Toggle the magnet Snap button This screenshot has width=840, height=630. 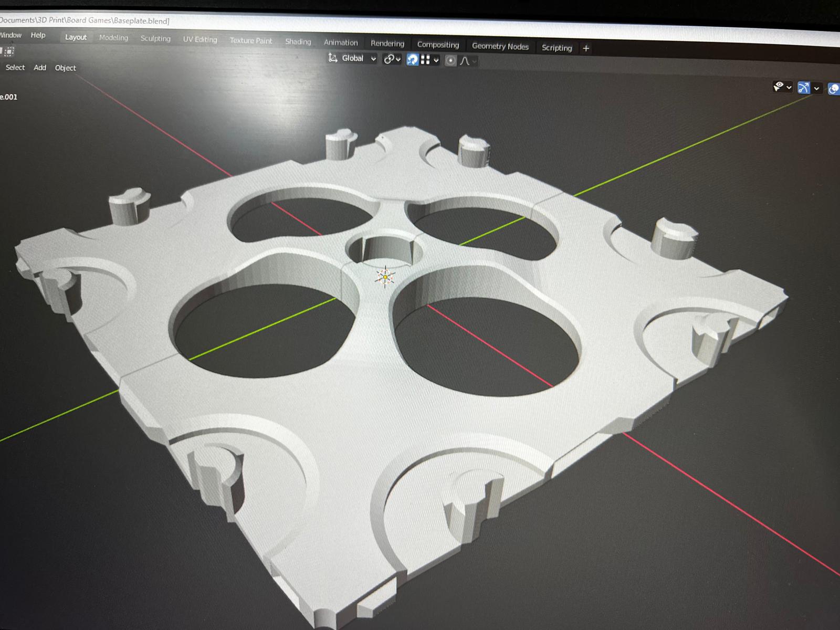[413, 60]
